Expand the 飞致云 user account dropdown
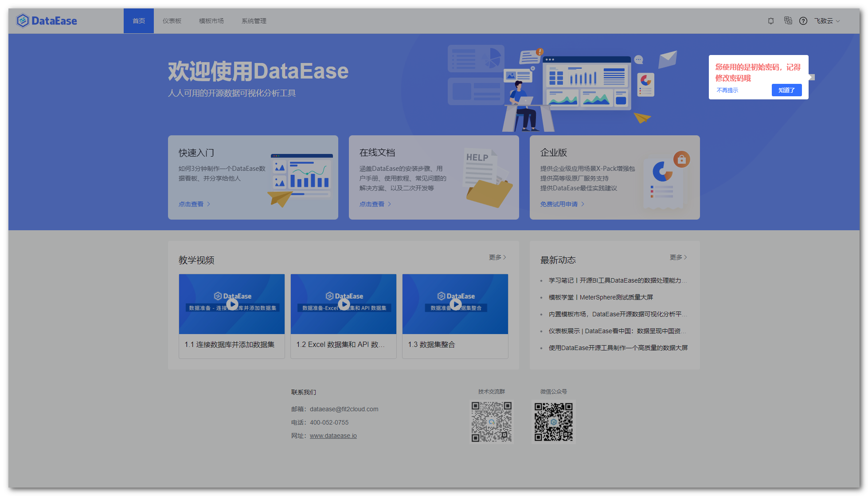This screenshot has height=496, width=868. 826,21
